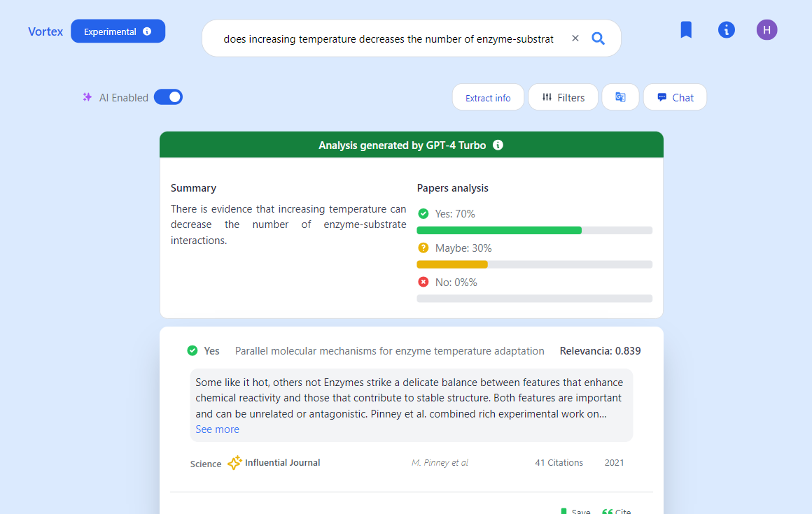Clear the search query with X
This screenshot has width=812, height=514.
point(575,38)
